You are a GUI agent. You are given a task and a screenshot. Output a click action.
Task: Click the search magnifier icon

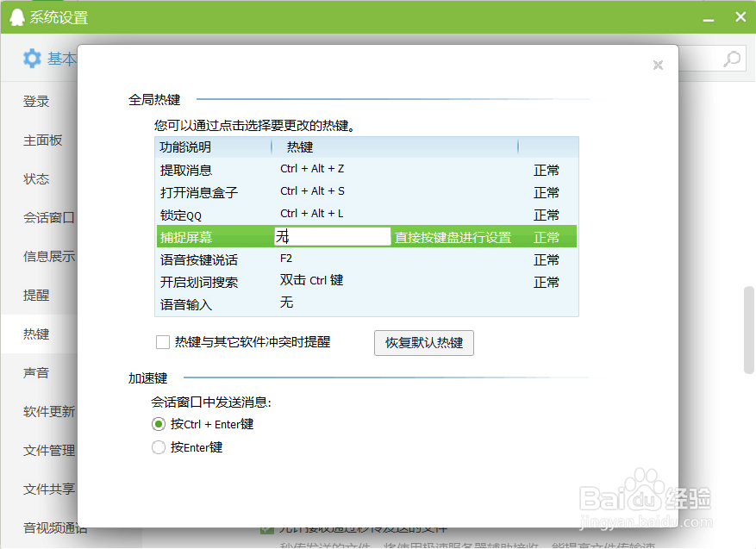732,59
